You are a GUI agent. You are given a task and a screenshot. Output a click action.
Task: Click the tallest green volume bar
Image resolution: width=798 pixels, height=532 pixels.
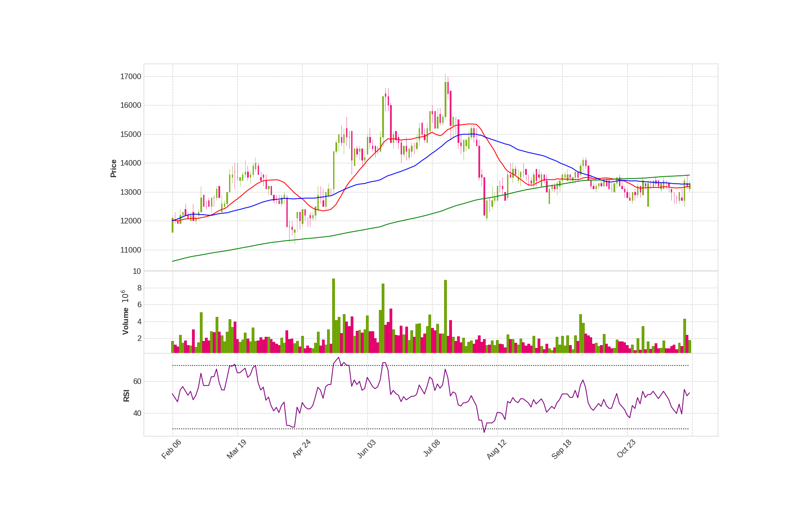coord(334,316)
